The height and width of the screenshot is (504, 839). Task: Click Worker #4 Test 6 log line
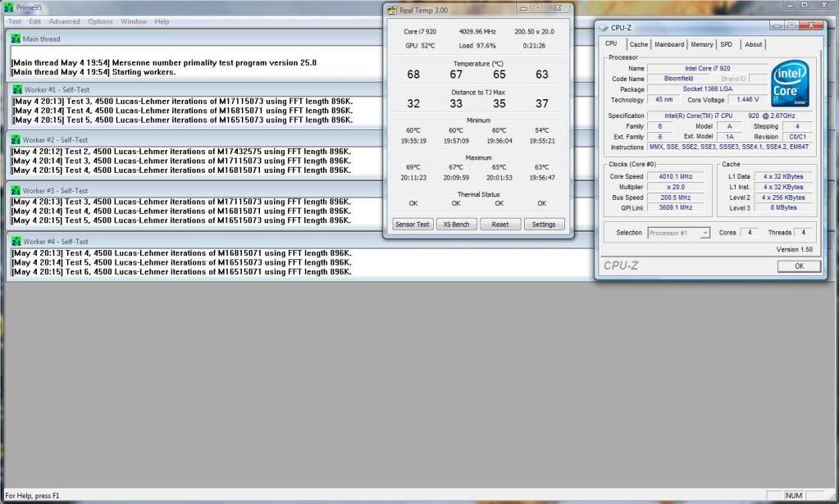181,271
